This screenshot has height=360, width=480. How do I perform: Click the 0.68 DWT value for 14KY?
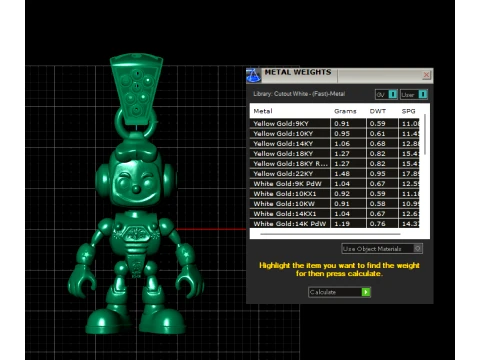pos(377,144)
